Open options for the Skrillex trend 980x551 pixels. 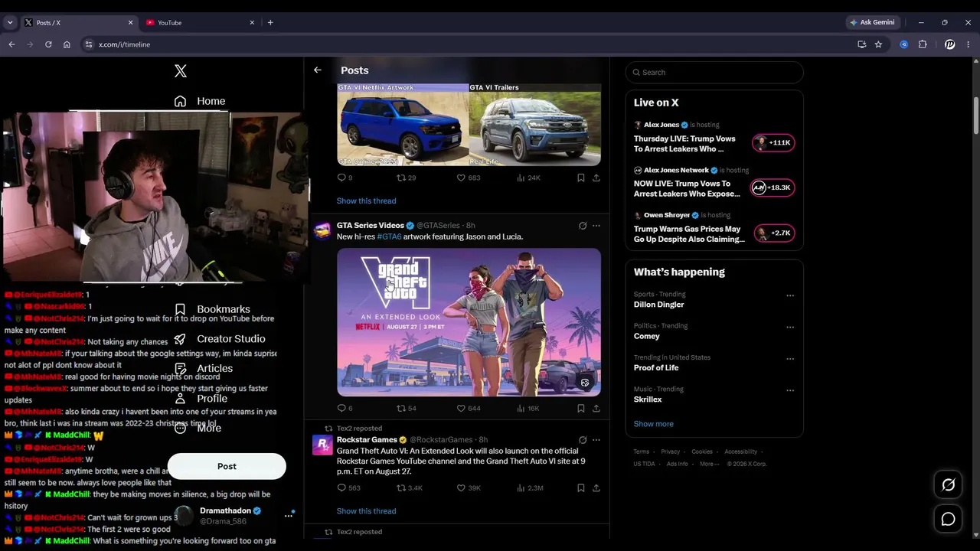(x=790, y=390)
